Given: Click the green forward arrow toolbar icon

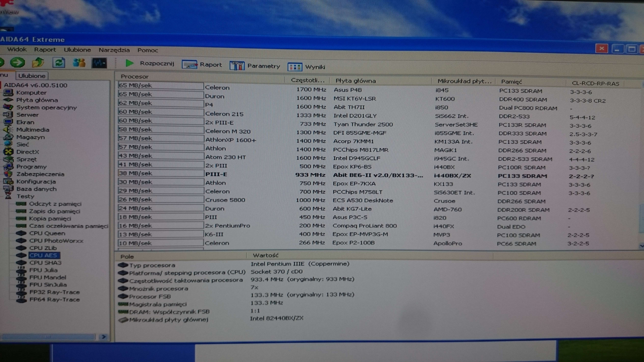Looking at the screenshot, I should (x=17, y=62).
